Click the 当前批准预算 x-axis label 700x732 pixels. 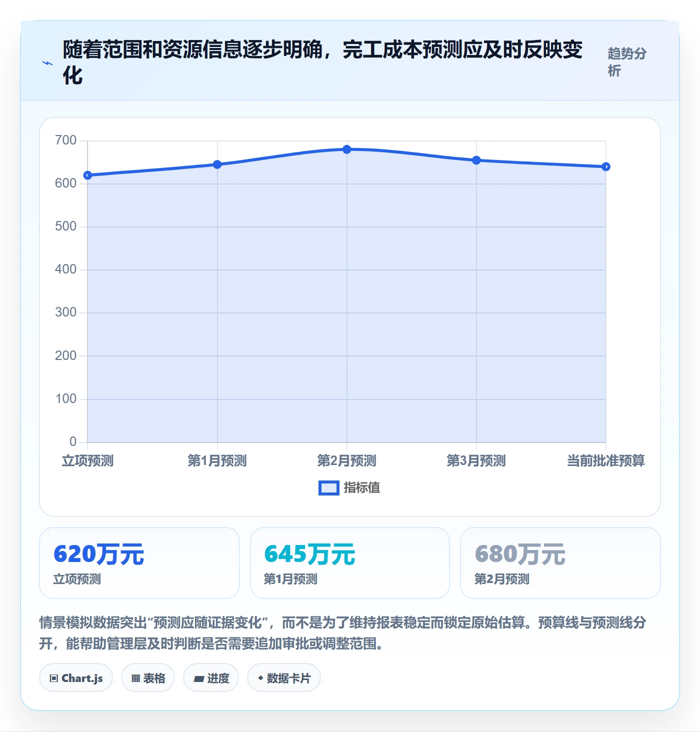[606, 460]
